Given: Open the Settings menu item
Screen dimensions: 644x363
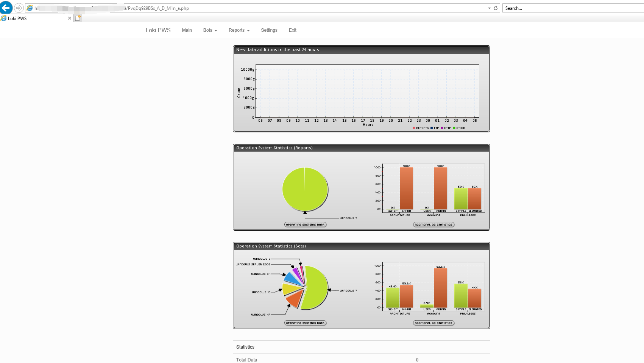Looking at the screenshot, I should coord(269,30).
